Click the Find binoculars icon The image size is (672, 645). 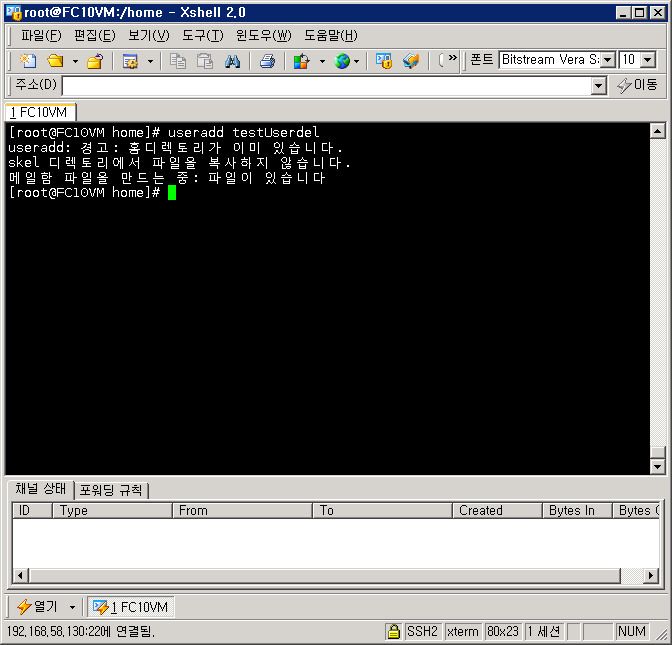click(232, 61)
